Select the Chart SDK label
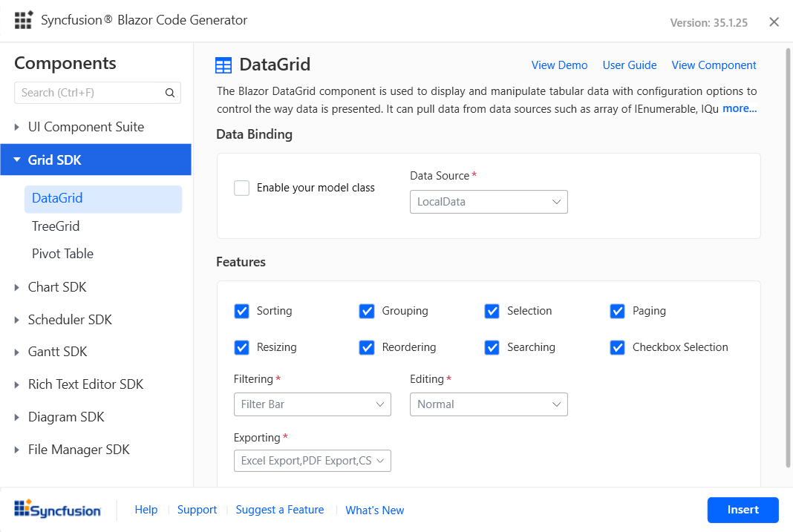The width and height of the screenshot is (793, 532). pos(57,287)
